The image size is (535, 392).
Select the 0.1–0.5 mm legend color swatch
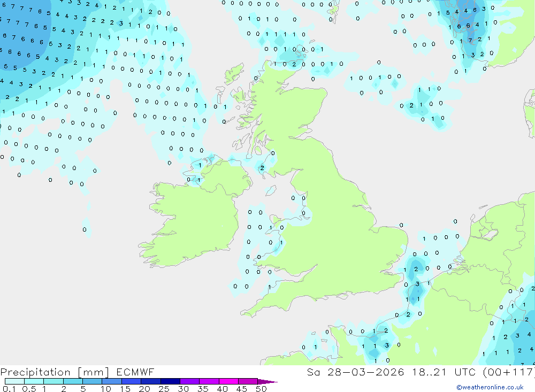click(x=14, y=381)
